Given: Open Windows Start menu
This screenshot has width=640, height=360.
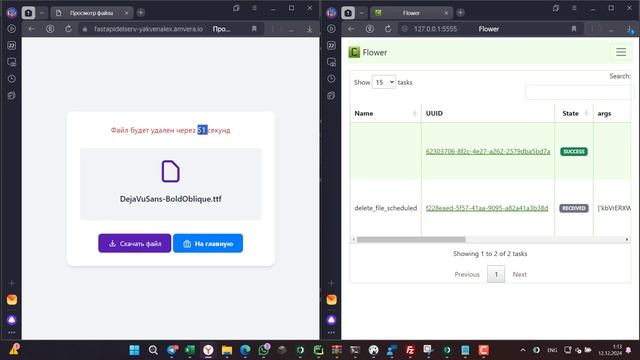Looking at the screenshot, I should [134, 350].
